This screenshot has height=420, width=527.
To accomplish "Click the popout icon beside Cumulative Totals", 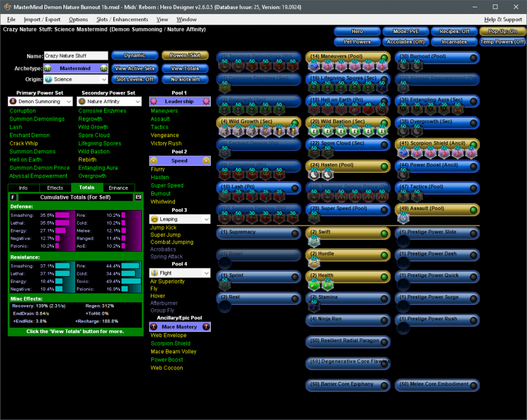I will (x=138, y=197).
